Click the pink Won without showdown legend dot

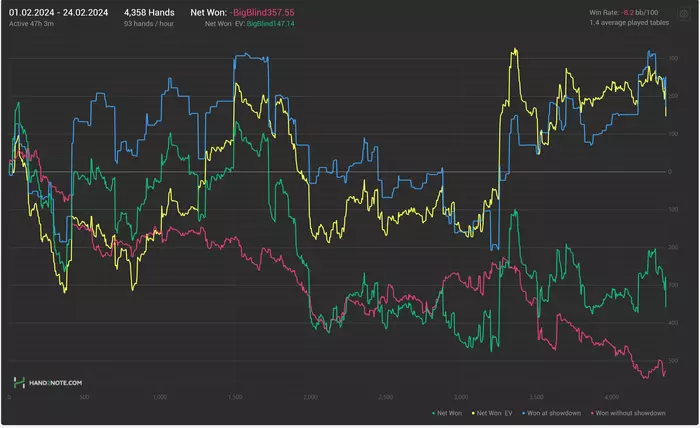click(x=594, y=412)
